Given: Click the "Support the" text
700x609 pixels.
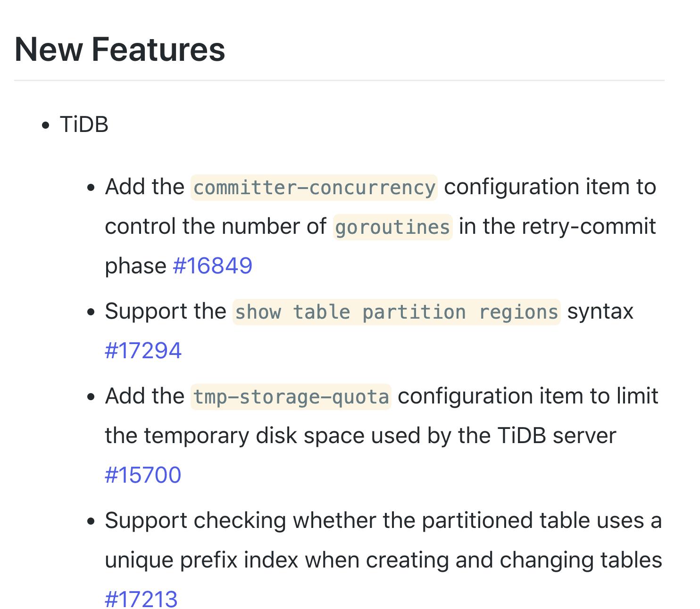Looking at the screenshot, I should (166, 312).
